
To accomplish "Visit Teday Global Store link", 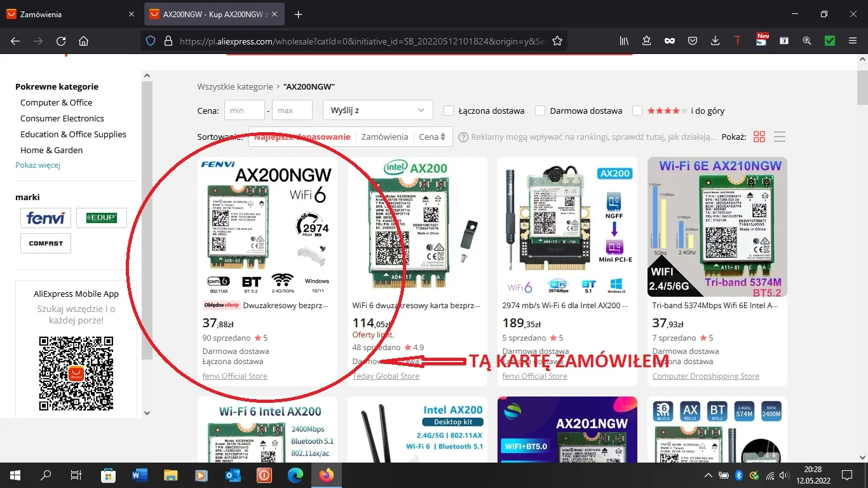I will (x=386, y=376).
